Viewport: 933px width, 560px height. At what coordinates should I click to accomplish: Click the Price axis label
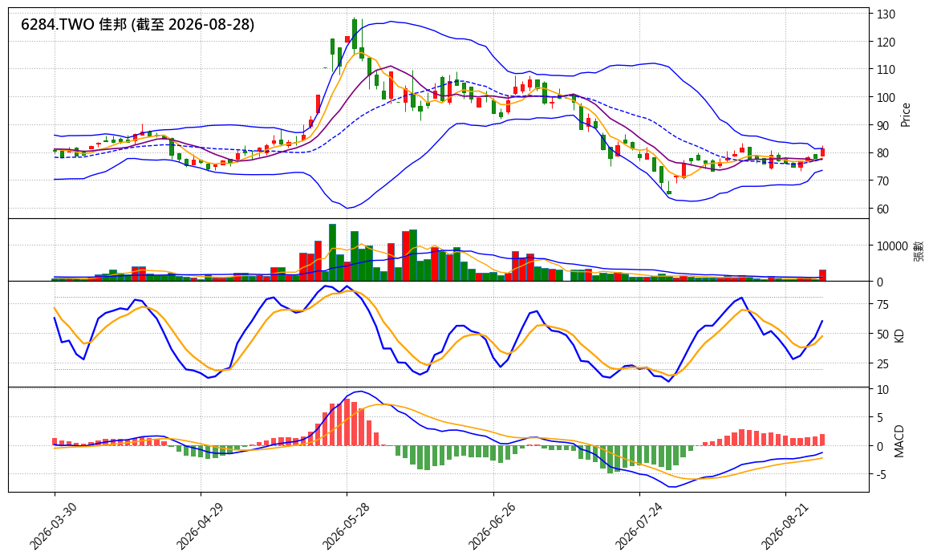tap(906, 114)
